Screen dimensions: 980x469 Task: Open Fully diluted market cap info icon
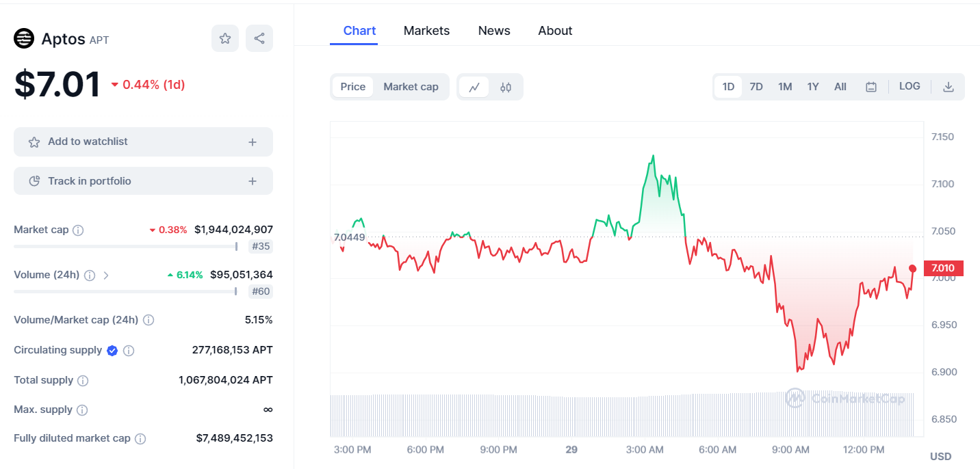(140, 439)
